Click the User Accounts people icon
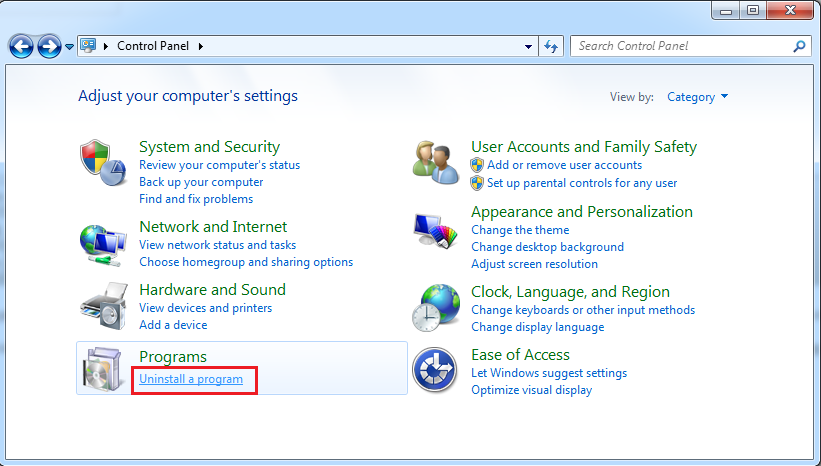Image resolution: width=821 pixels, height=466 pixels. click(436, 160)
